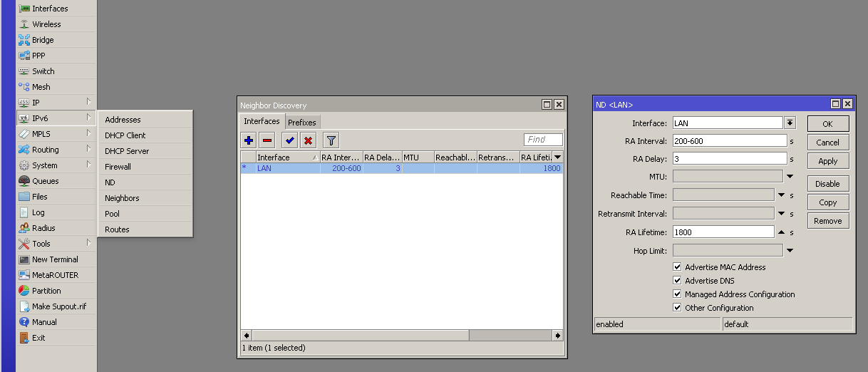Select Firewall in IPv6 submenu
The width and height of the screenshot is (868, 372).
coord(145,167)
